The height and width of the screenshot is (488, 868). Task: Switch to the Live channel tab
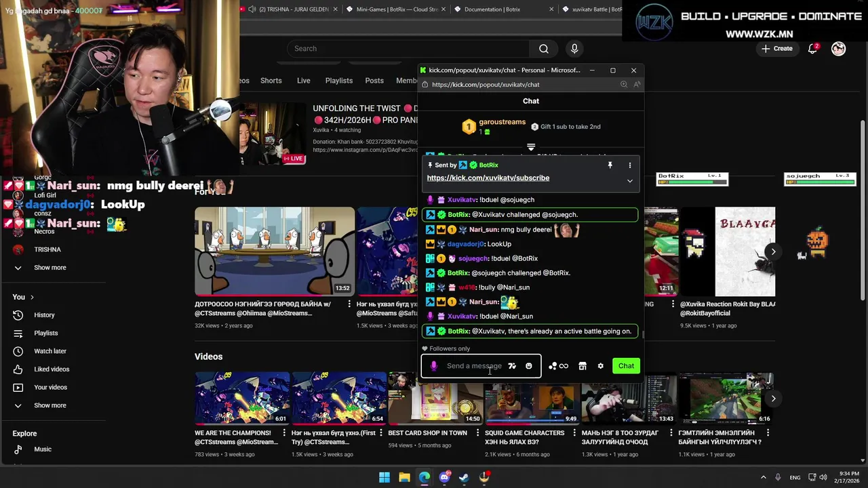pos(303,81)
